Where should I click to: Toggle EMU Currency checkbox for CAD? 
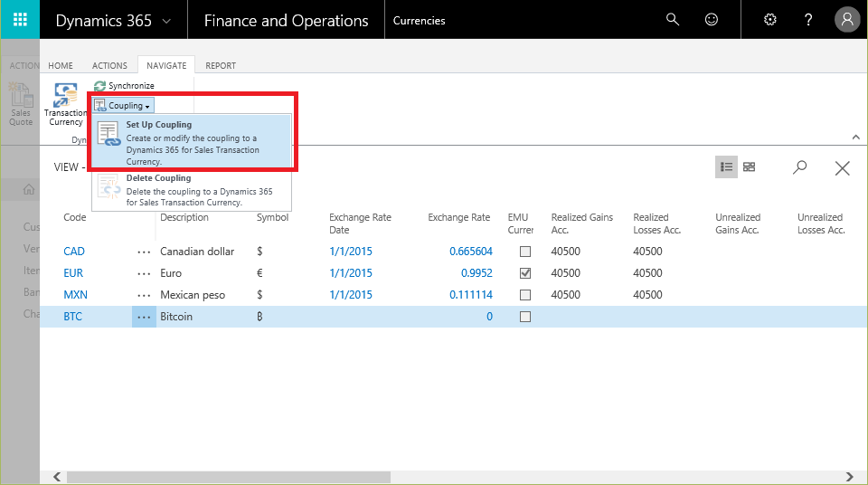pyautogui.click(x=525, y=252)
